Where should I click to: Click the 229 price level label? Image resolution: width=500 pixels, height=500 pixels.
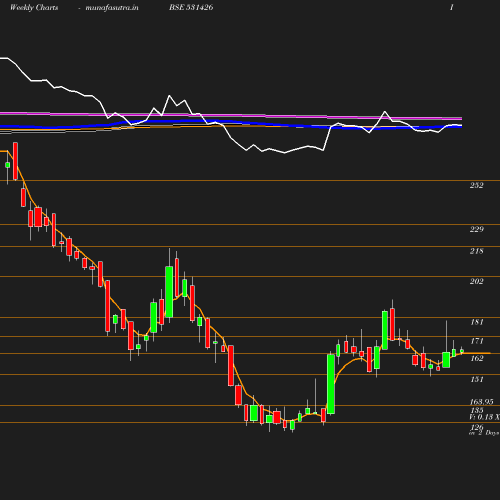[476, 229]
